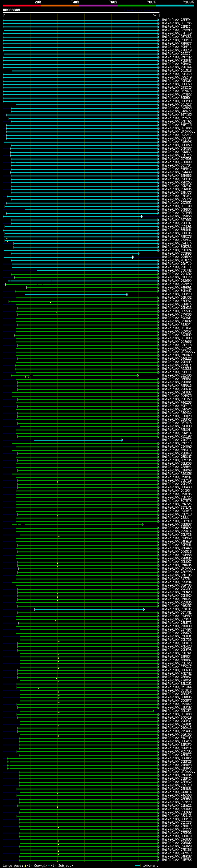Viewport: 197px width, 868px height.
Task: Select the UniRef100_Q9M633 label
Action: 176,308
